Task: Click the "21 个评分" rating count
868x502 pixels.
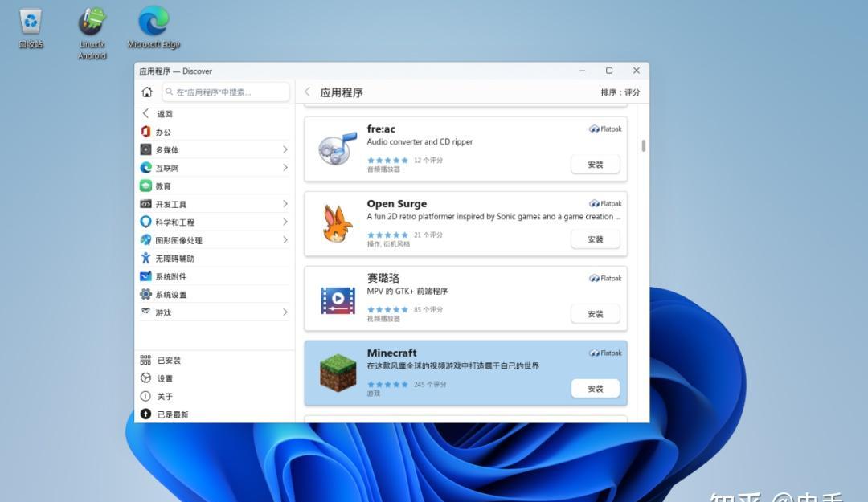Action: [428, 235]
